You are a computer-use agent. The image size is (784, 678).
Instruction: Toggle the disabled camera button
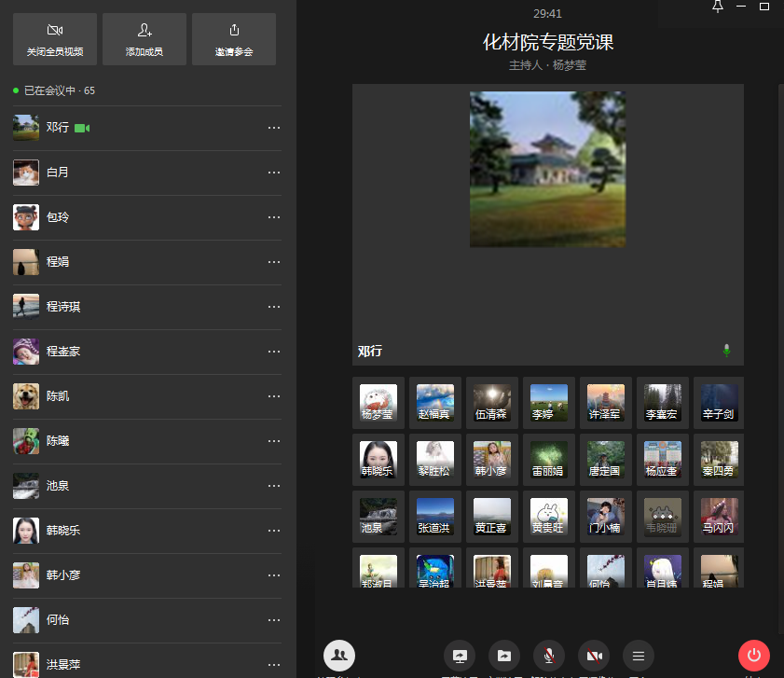tap(594, 656)
